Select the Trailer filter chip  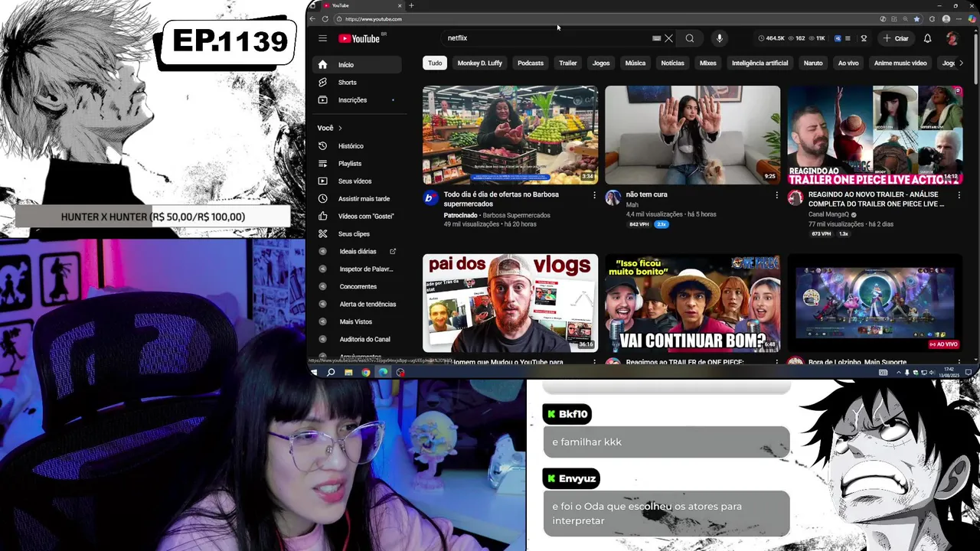coord(568,64)
